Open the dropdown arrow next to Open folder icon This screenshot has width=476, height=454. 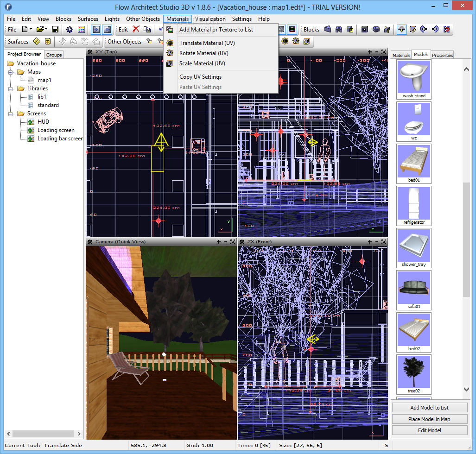click(x=46, y=30)
